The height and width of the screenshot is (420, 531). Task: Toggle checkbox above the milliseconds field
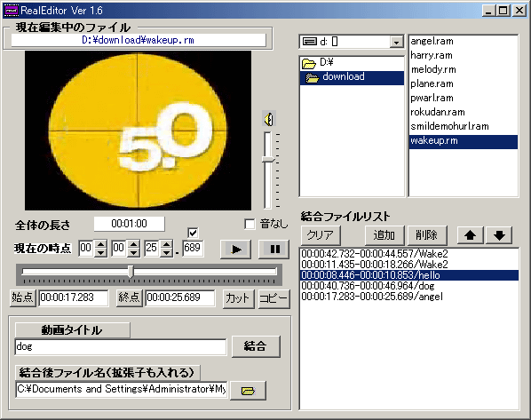[x=193, y=233]
